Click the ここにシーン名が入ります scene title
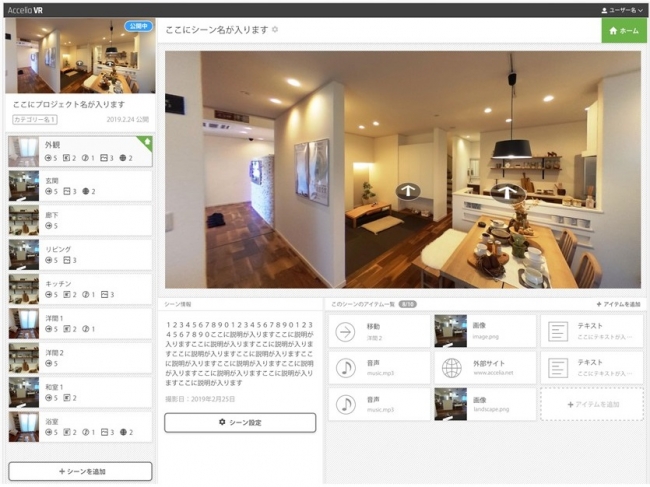This screenshot has width=650, height=487. [217, 30]
